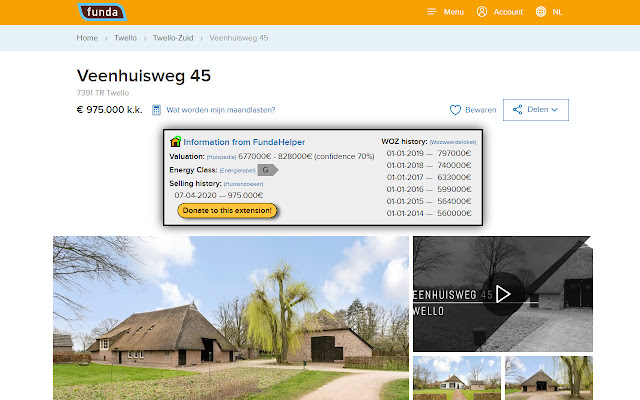Open the barn with willow thumbnail
The width and height of the screenshot is (640, 400).
(549, 378)
